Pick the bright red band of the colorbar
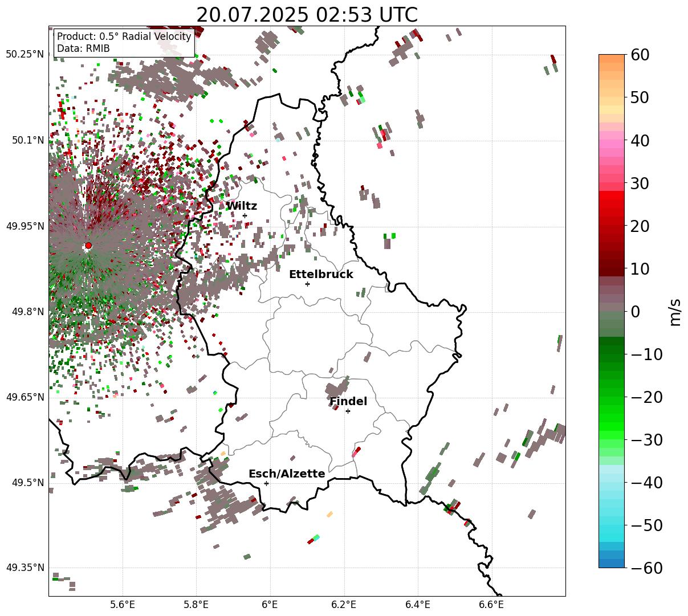This screenshot has width=688, height=616. coord(612,195)
